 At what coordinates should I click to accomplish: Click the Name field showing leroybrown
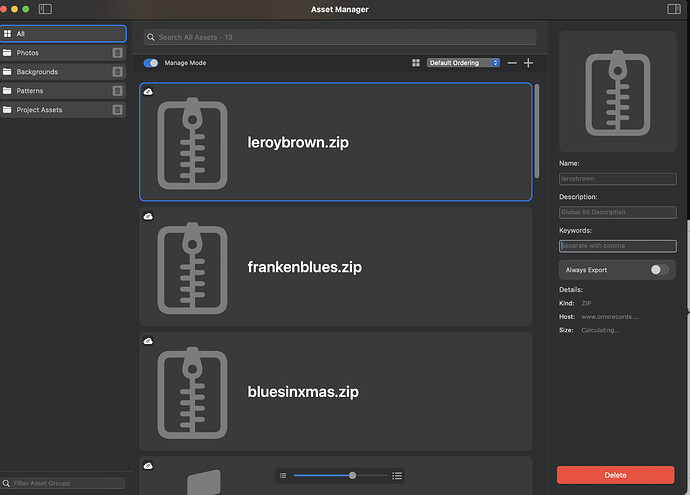click(x=617, y=179)
